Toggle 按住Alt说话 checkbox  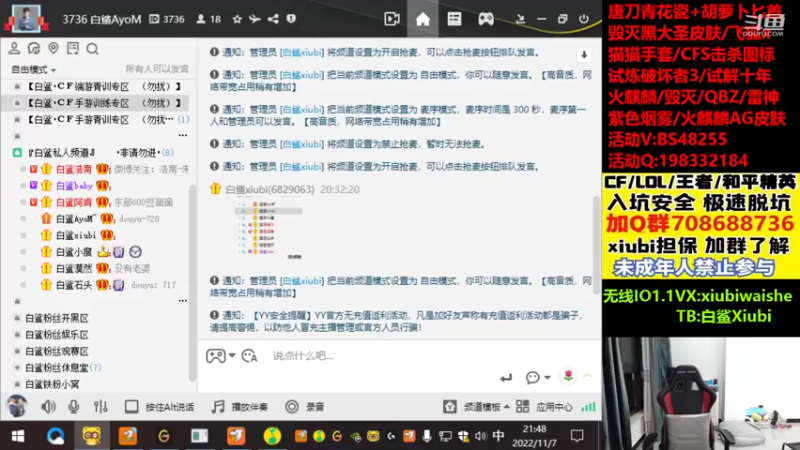[x=132, y=407]
